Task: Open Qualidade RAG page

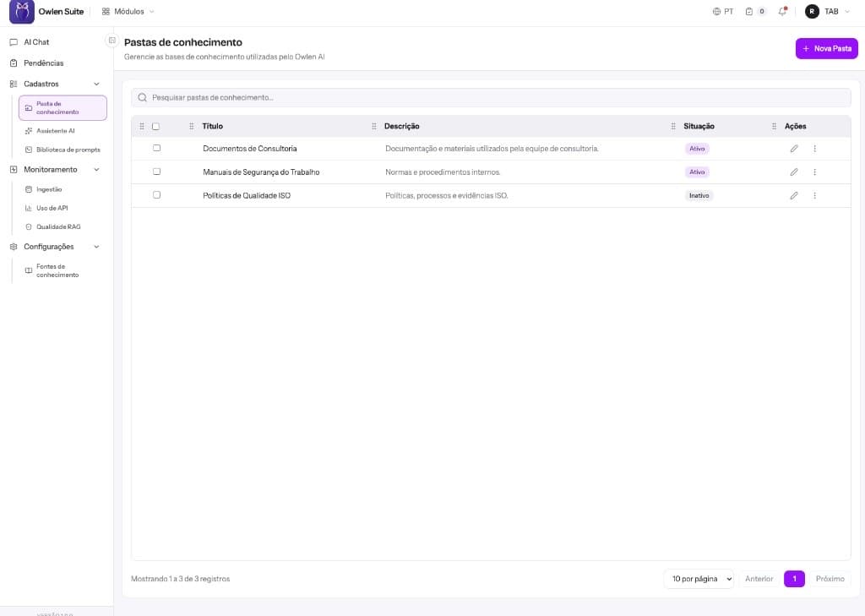Action: [x=58, y=226]
